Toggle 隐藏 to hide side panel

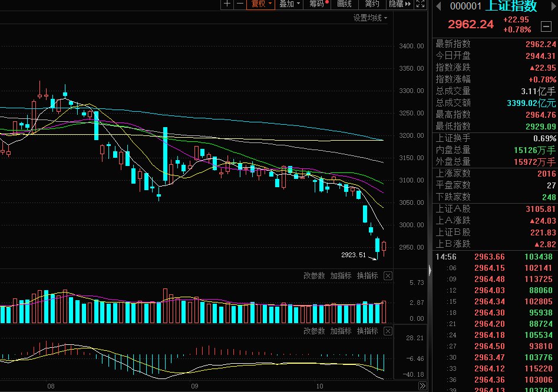(399, 4)
